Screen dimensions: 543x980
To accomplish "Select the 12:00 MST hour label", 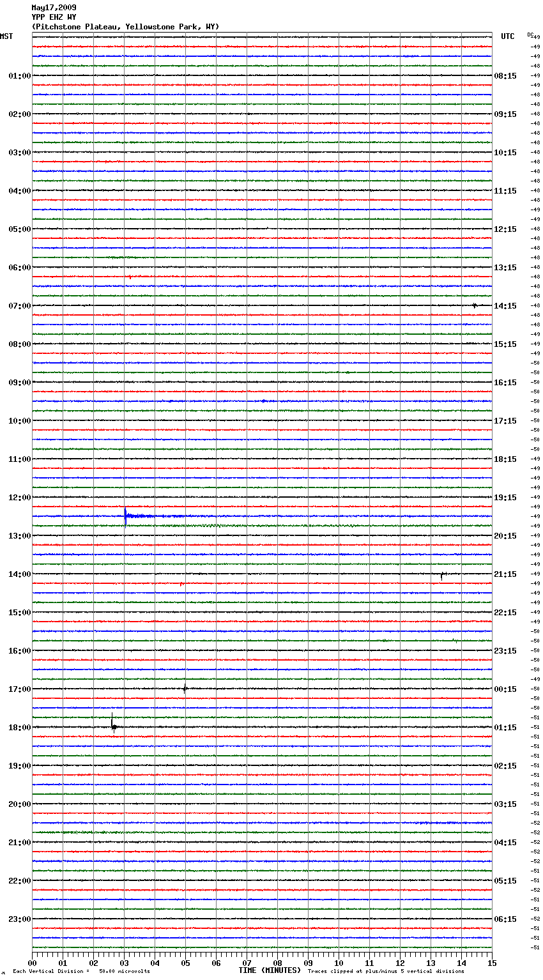I will (x=20, y=498).
